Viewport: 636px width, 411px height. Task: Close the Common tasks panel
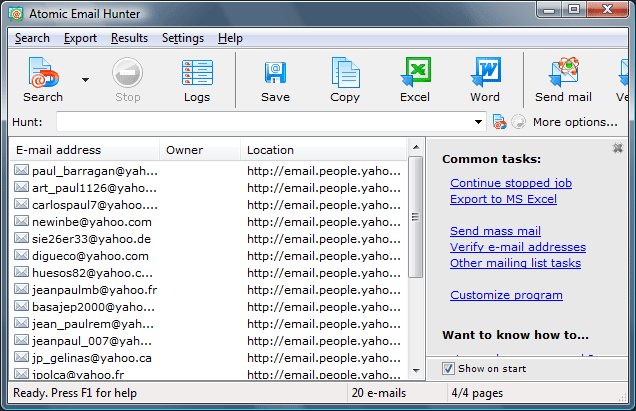pyautogui.click(x=617, y=148)
